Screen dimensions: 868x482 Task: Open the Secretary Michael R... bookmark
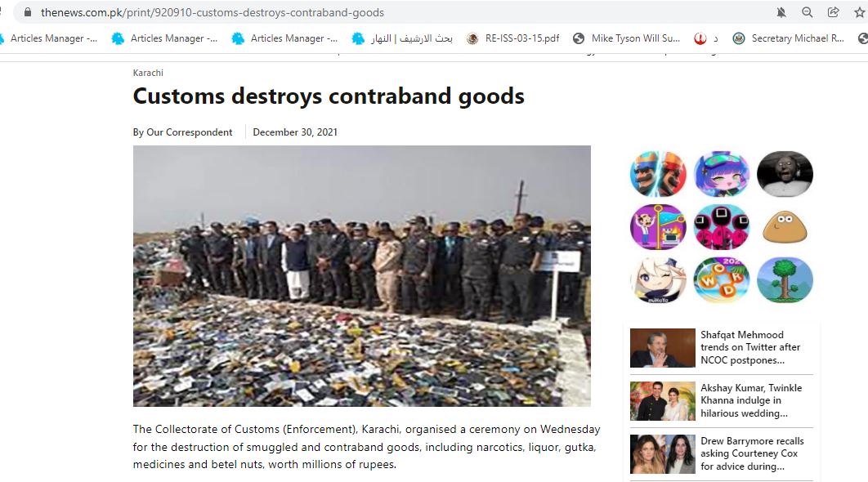point(788,38)
